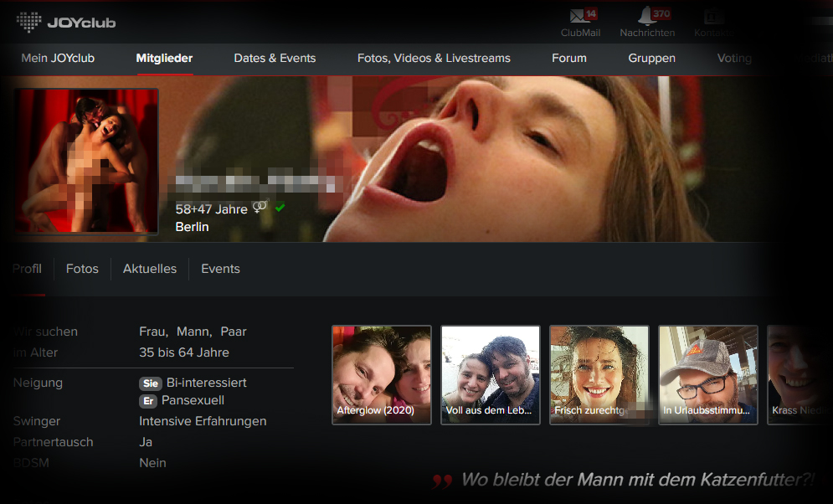The height and width of the screenshot is (504, 833).
Task: Switch to the Fotos profile tab
Action: point(82,269)
